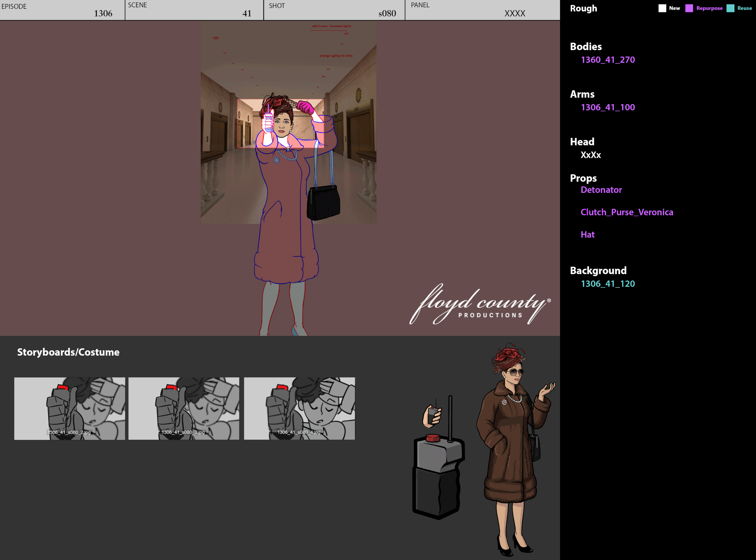
Task: Click the red note 'add 2 rows recessed lights'
Action: (x=331, y=26)
